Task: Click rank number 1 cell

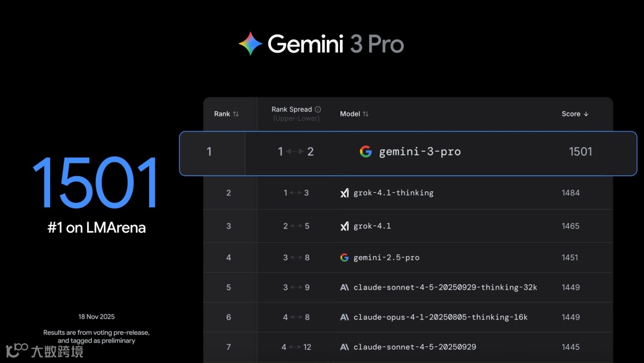Action: (209, 152)
